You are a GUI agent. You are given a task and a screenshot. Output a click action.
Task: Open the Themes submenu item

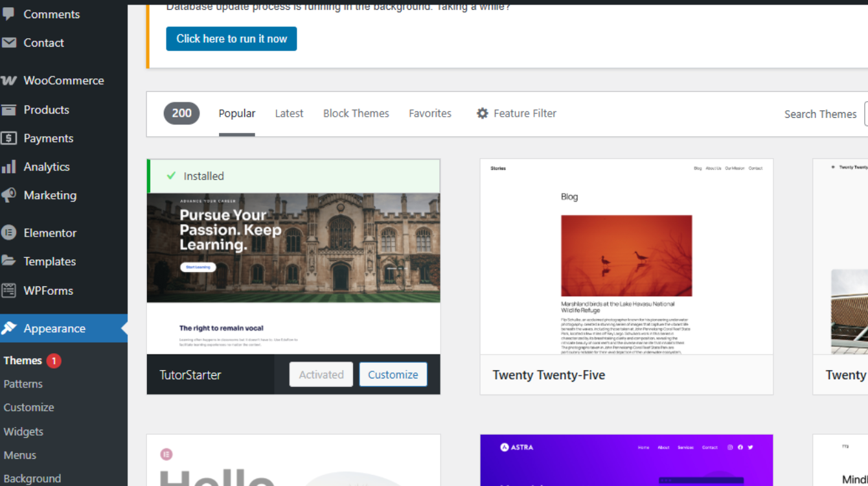(23, 360)
